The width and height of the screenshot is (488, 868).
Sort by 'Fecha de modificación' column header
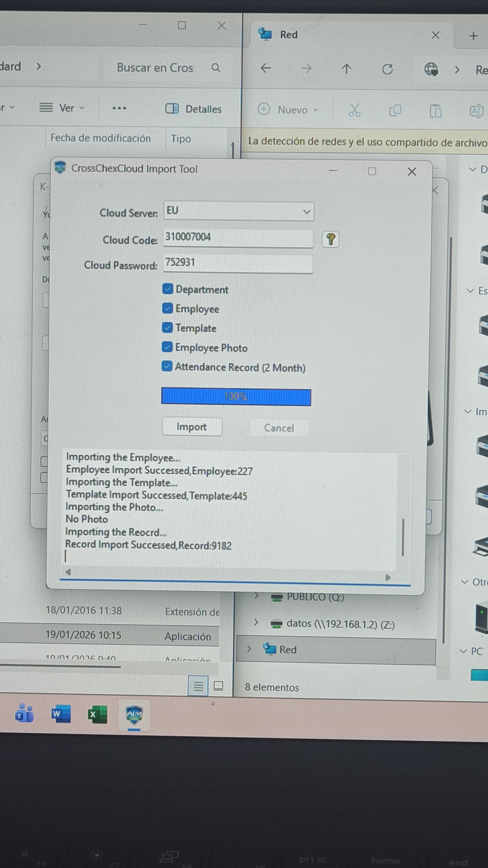coord(100,138)
